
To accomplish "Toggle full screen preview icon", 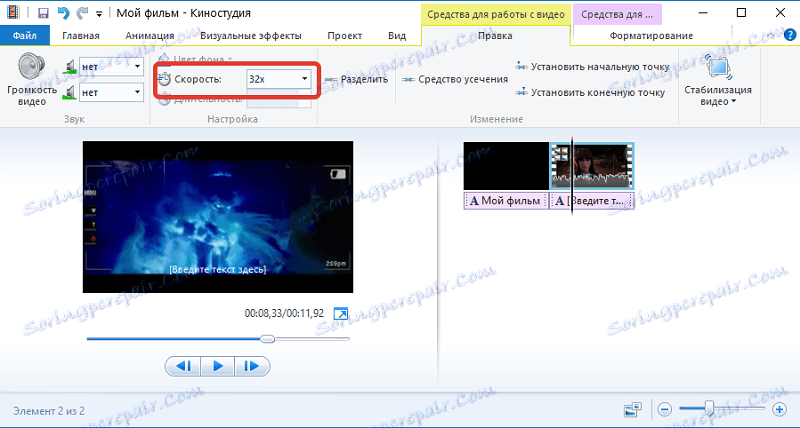I will point(340,313).
